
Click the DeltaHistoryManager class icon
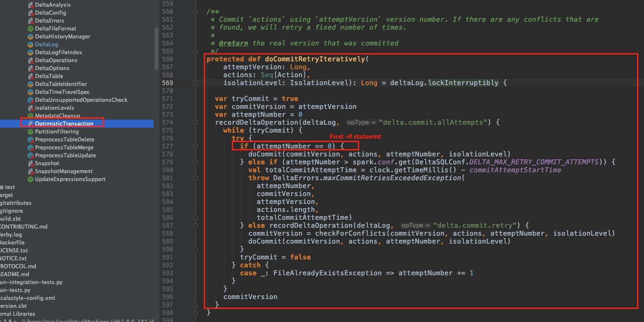coord(30,37)
